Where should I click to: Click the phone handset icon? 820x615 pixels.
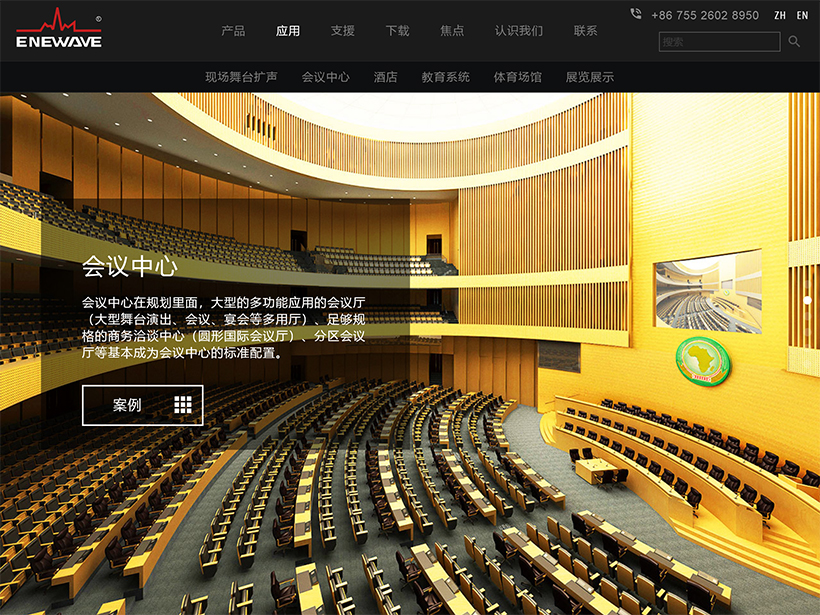[636, 15]
